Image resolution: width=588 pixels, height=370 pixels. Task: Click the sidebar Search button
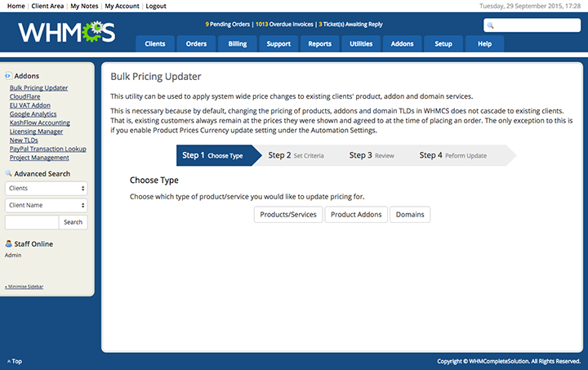pos(73,222)
